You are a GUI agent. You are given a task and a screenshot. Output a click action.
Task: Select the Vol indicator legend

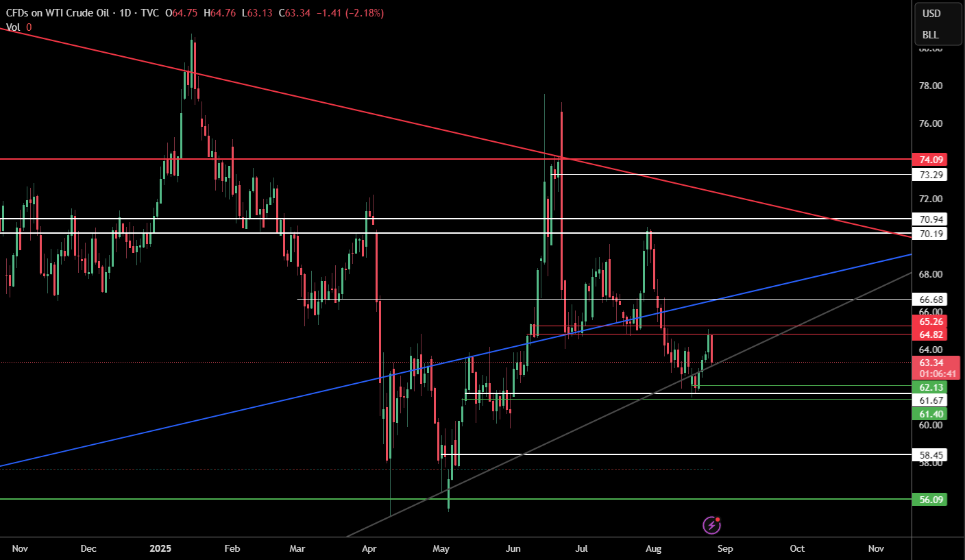click(13, 27)
